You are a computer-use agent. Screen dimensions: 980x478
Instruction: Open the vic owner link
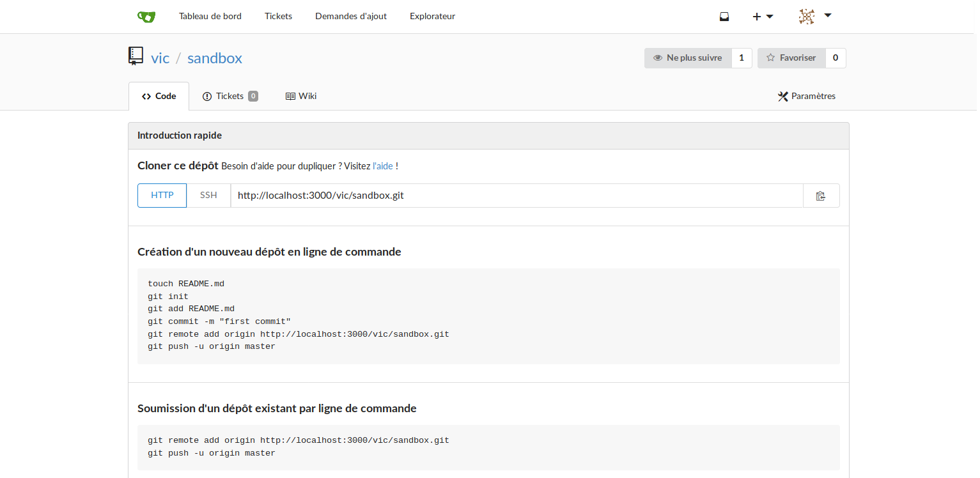coord(160,58)
